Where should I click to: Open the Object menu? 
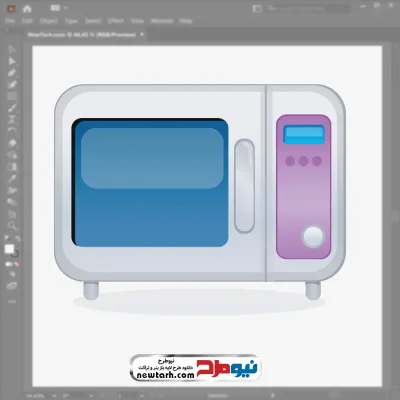coord(49,21)
